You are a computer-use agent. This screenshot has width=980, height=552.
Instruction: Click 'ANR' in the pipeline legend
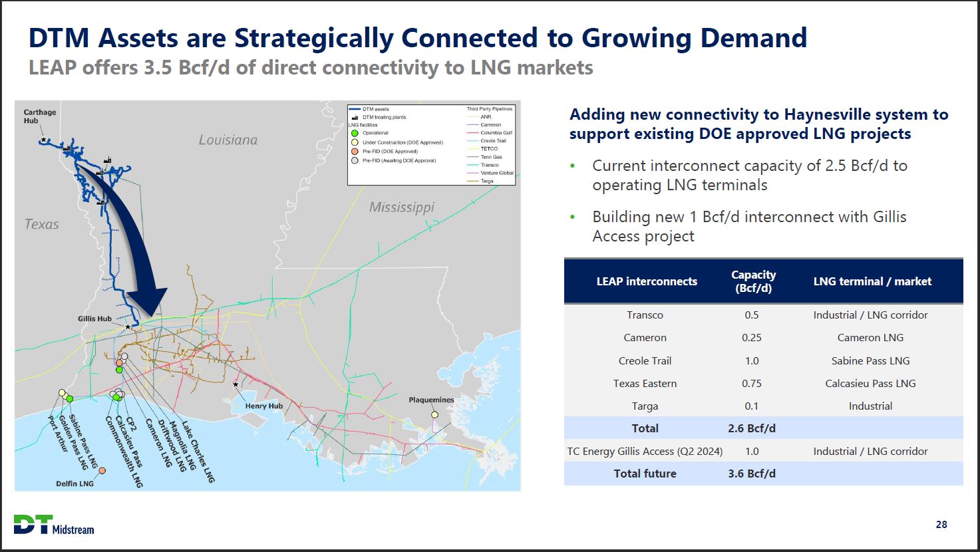[486, 117]
